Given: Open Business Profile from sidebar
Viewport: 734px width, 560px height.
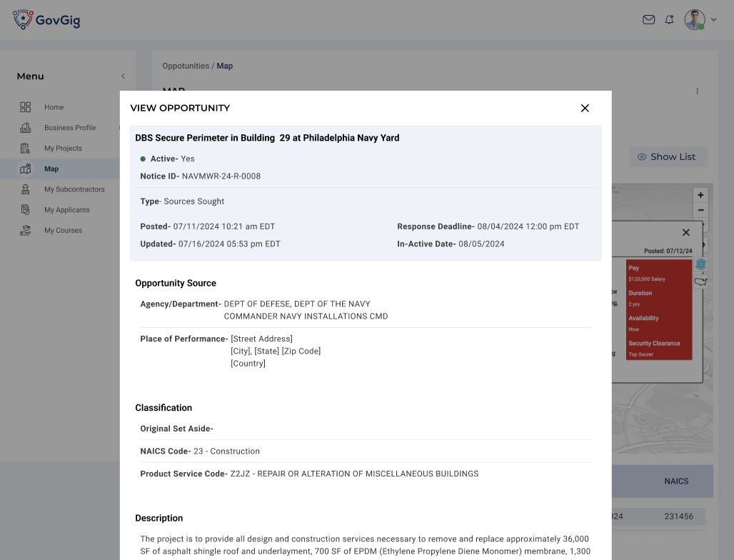Looking at the screenshot, I should pyautogui.click(x=69, y=128).
